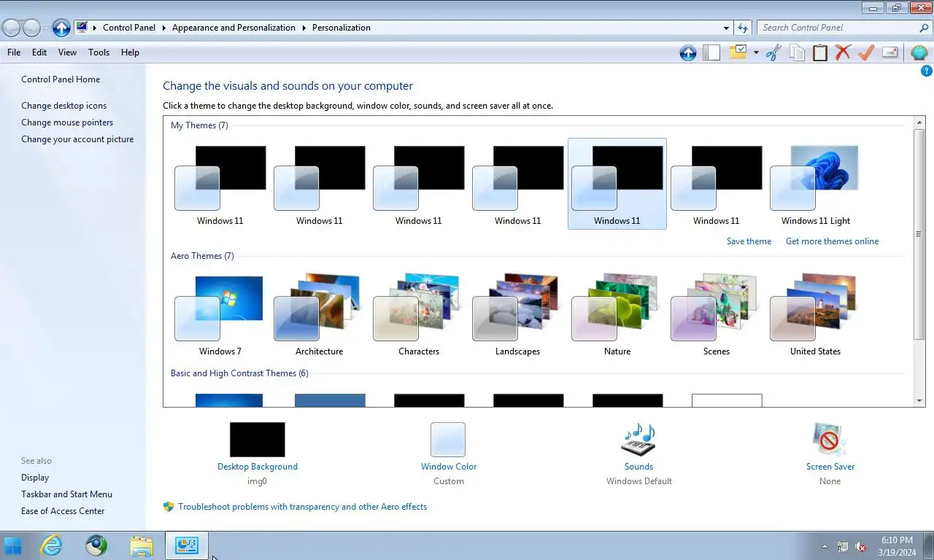Click Get more themes online
This screenshot has height=560, width=934.
click(x=832, y=241)
